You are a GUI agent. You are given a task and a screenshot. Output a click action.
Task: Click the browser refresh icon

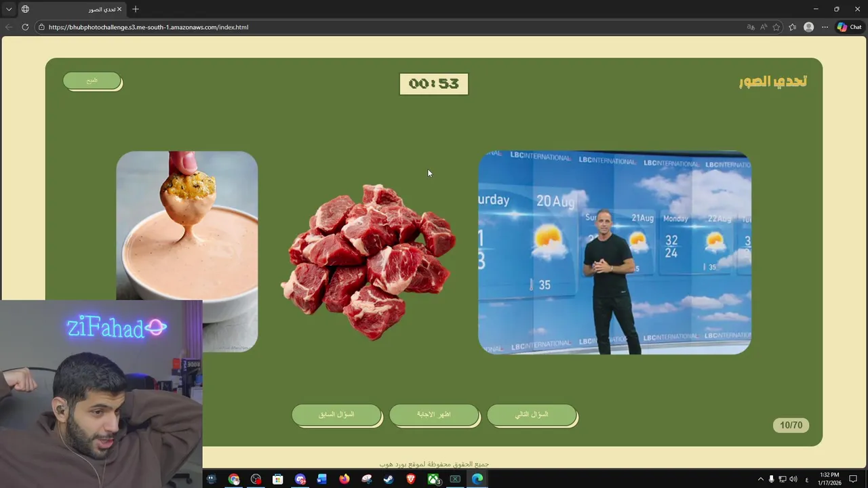pyautogui.click(x=25, y=27)
